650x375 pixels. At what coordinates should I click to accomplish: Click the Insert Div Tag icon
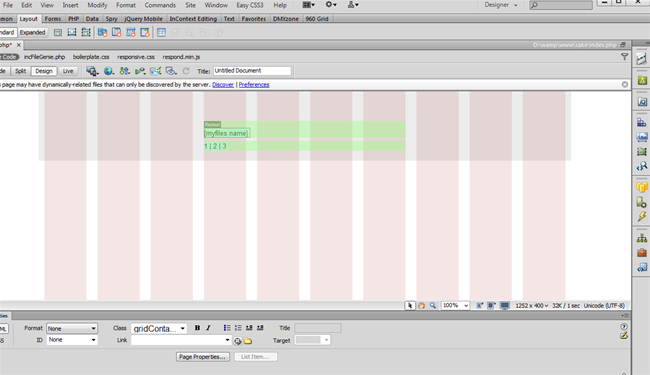(x=58, y=32)
